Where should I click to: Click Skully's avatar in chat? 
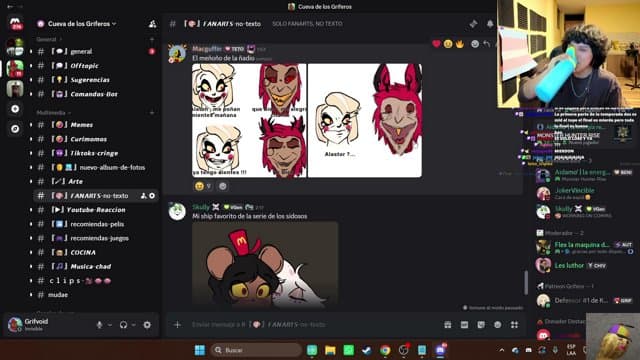point(177,211)
